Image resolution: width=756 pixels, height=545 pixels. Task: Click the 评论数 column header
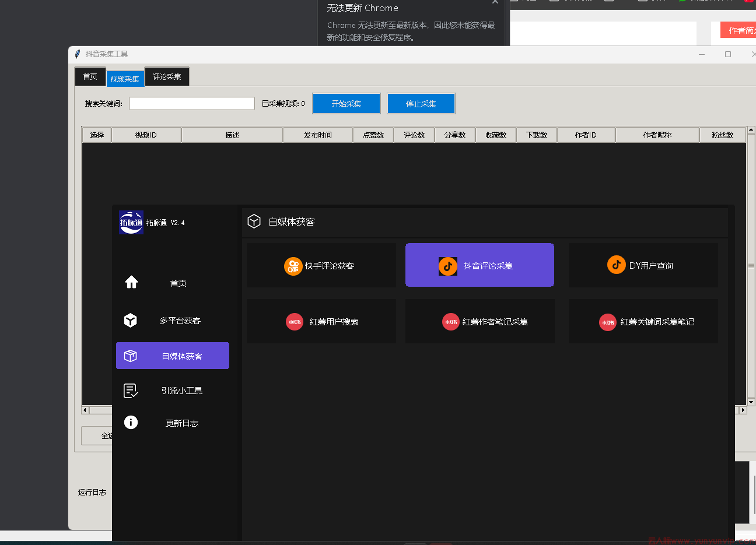tap(414, 135)
